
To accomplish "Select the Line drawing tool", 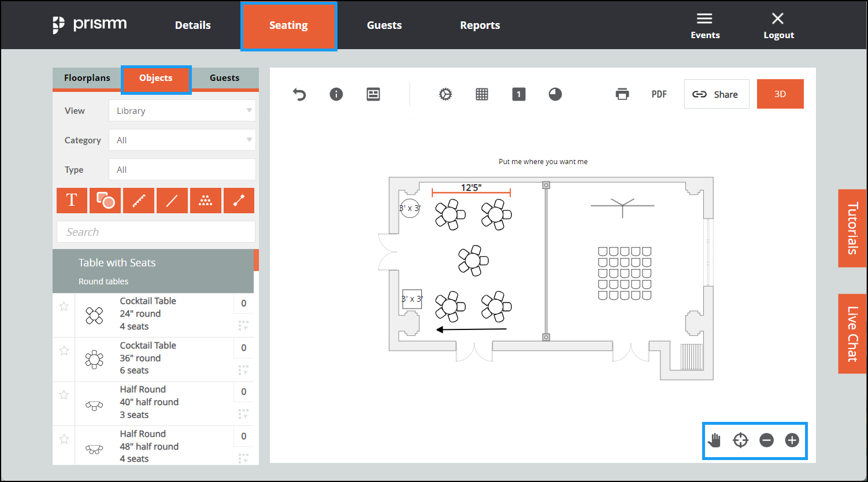I will click(x=172, y=200).
